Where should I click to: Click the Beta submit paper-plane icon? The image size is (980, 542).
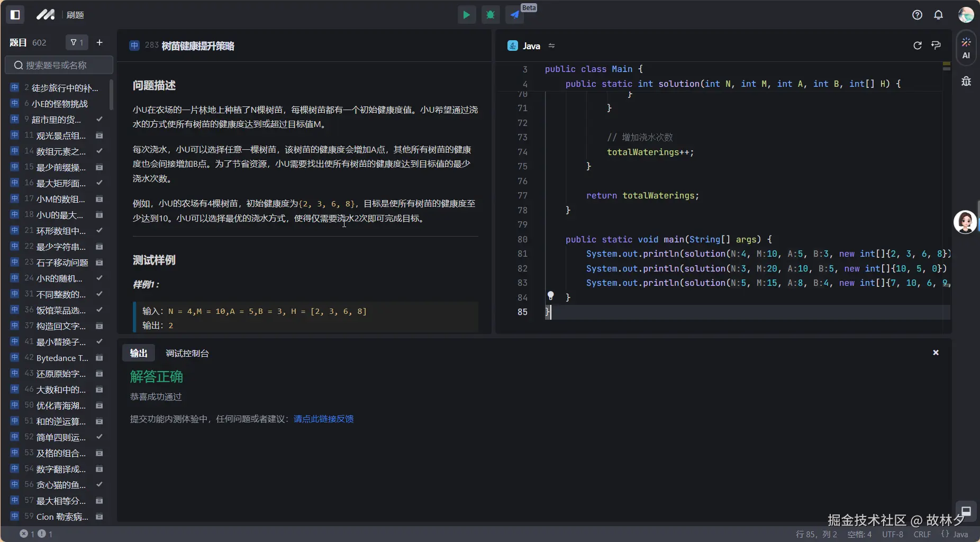(514, 15)
